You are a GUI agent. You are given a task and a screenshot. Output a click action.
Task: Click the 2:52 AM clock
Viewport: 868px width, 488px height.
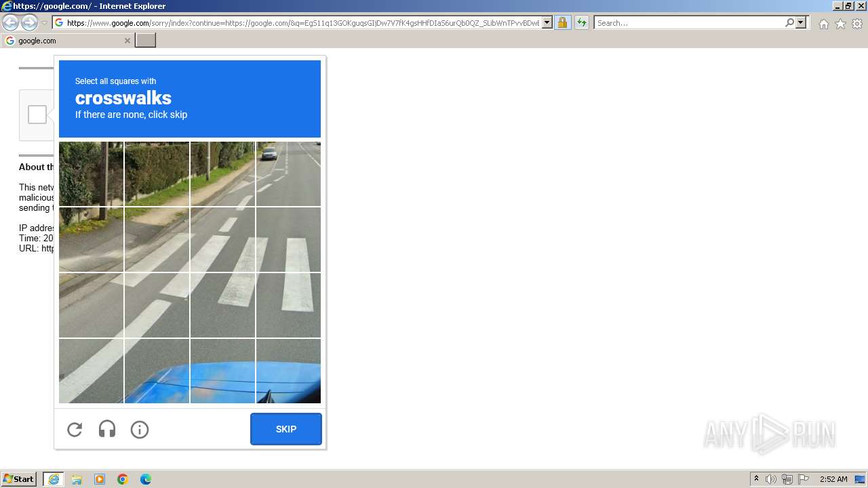833,479
